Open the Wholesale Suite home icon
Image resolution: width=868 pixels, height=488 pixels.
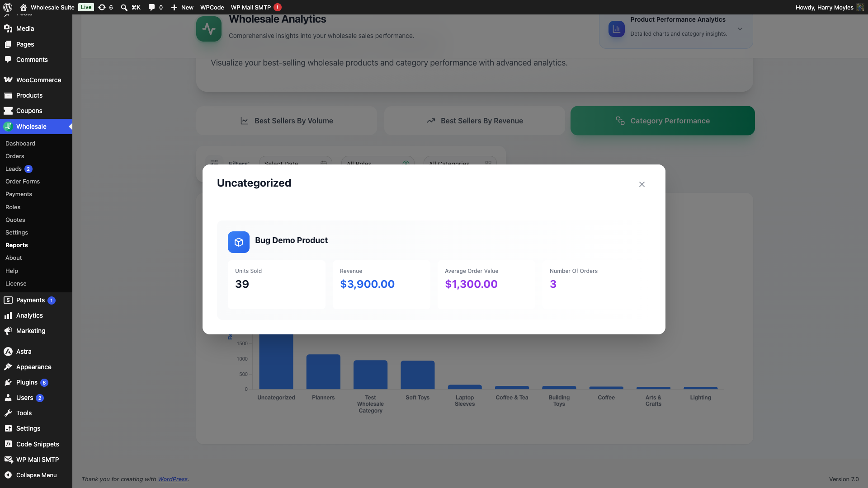[x=24, y=7]
